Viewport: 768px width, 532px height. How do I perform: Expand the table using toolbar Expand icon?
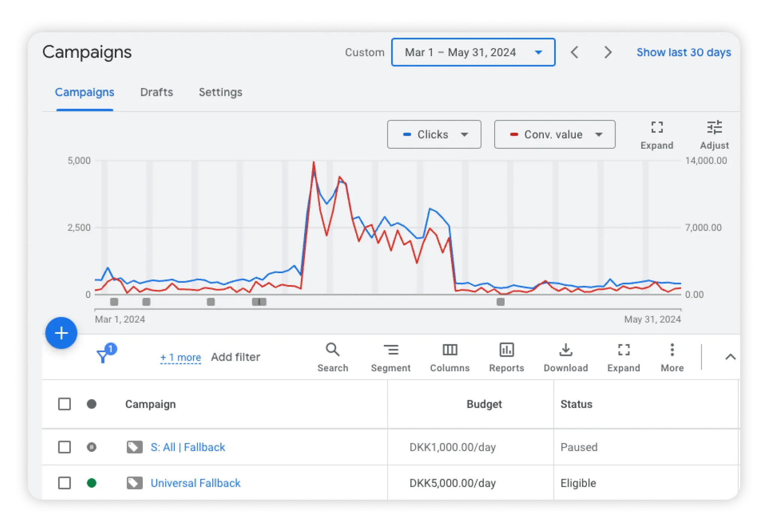point(624,358)
